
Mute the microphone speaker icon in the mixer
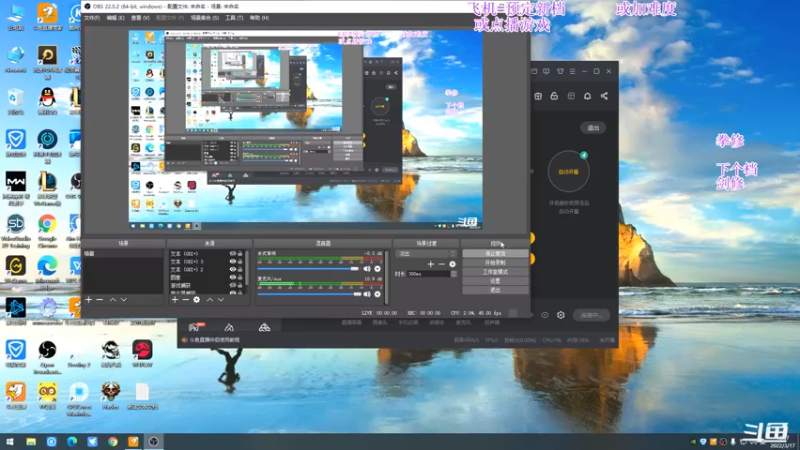pyautogui.click(x=367, y=294)
